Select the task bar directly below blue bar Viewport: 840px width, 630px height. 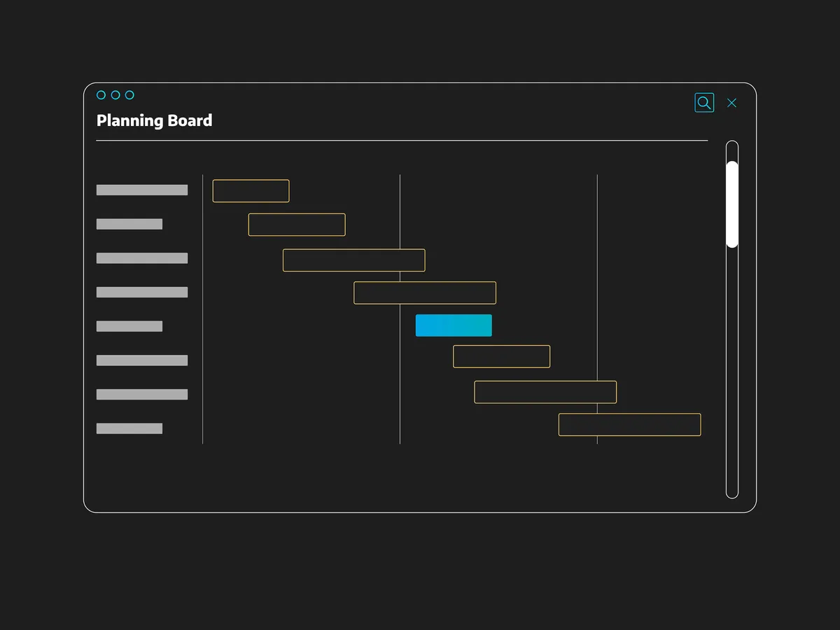point(501,356)
